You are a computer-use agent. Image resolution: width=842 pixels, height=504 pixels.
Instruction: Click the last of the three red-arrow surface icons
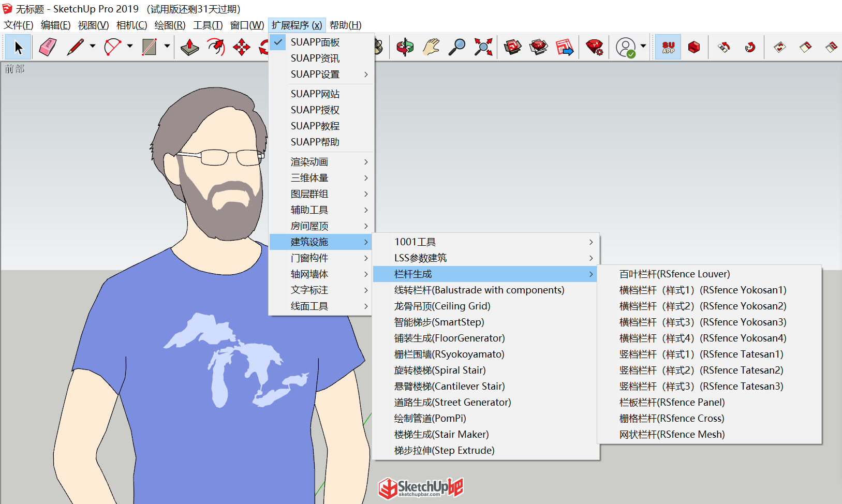[x=832, y=47]
